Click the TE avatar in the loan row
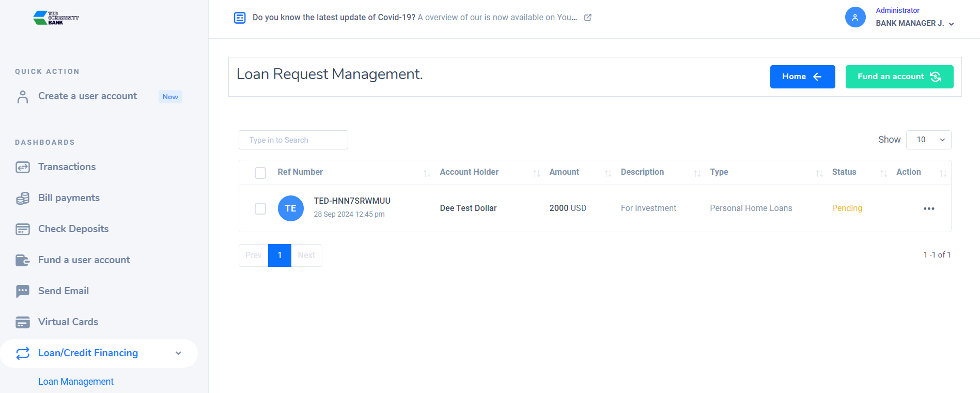980x393 pixels. 290,208
